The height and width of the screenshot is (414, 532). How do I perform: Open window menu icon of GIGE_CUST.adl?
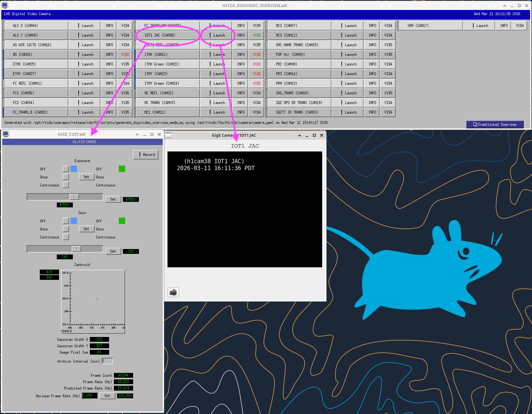[x=6, y=134]
